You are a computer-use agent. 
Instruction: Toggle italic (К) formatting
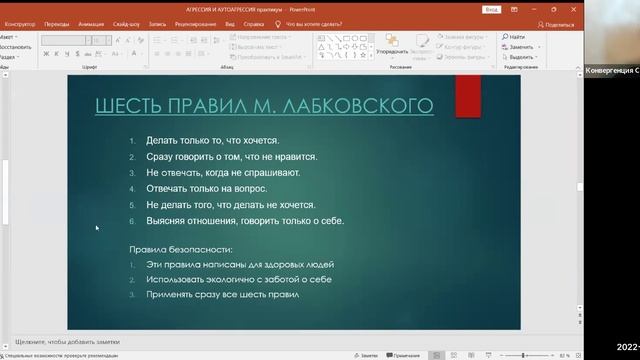tap(56, 54)
